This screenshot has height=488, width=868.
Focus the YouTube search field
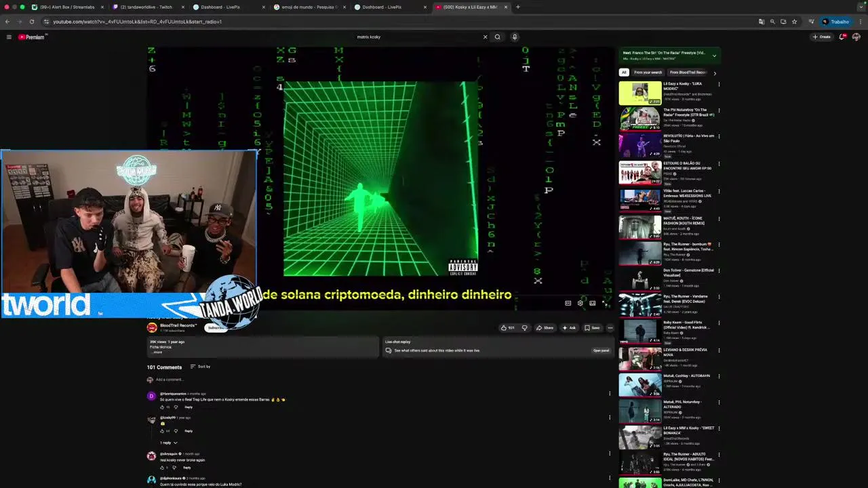[417, 37]
